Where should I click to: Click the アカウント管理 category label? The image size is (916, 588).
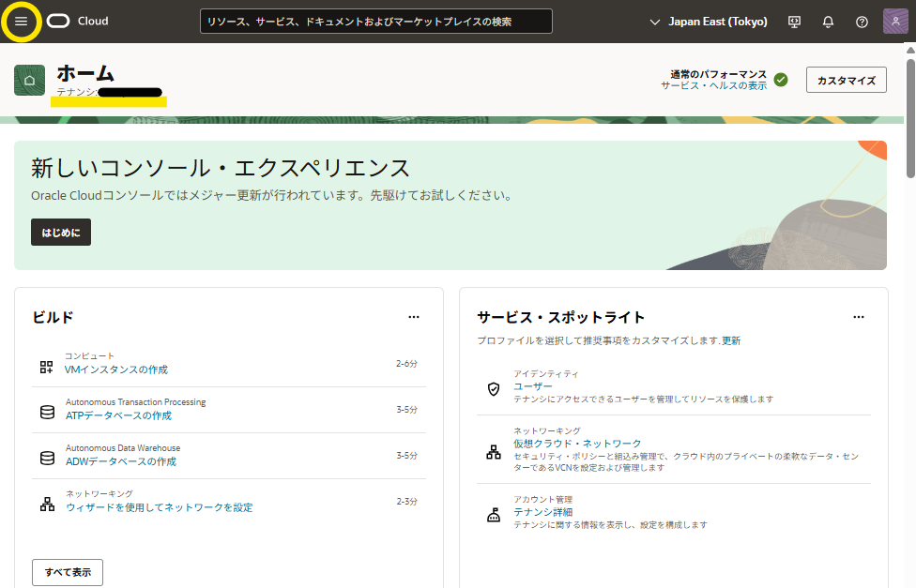click(x=542, y=499)
